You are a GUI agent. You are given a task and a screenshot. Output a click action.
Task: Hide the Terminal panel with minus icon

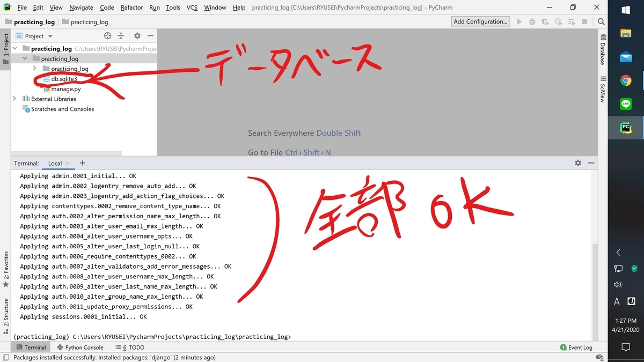point(591,163)
